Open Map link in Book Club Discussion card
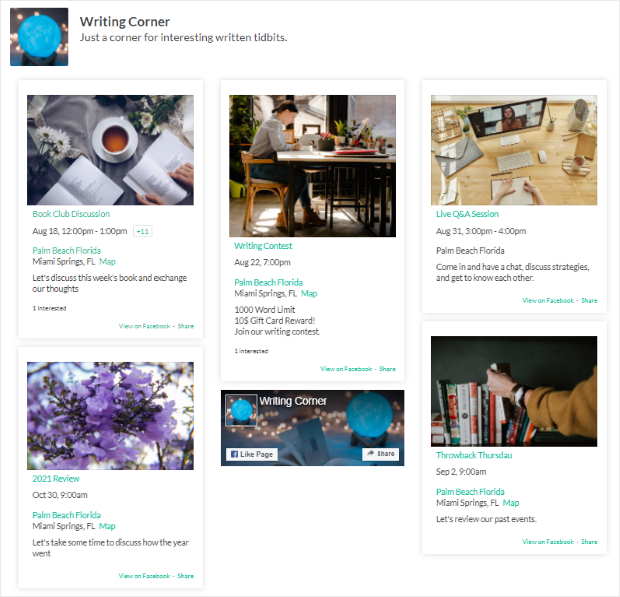The image size is (620, 597). pyautogui.click(x=107, y=261)
